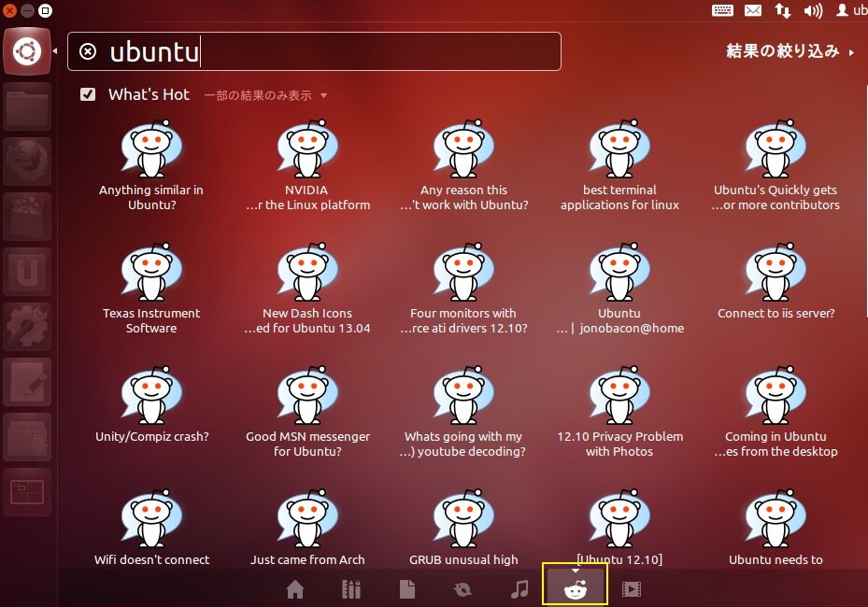Open the user session menu
This screenshot has width=868, height=607.
[x=851, y=10]
